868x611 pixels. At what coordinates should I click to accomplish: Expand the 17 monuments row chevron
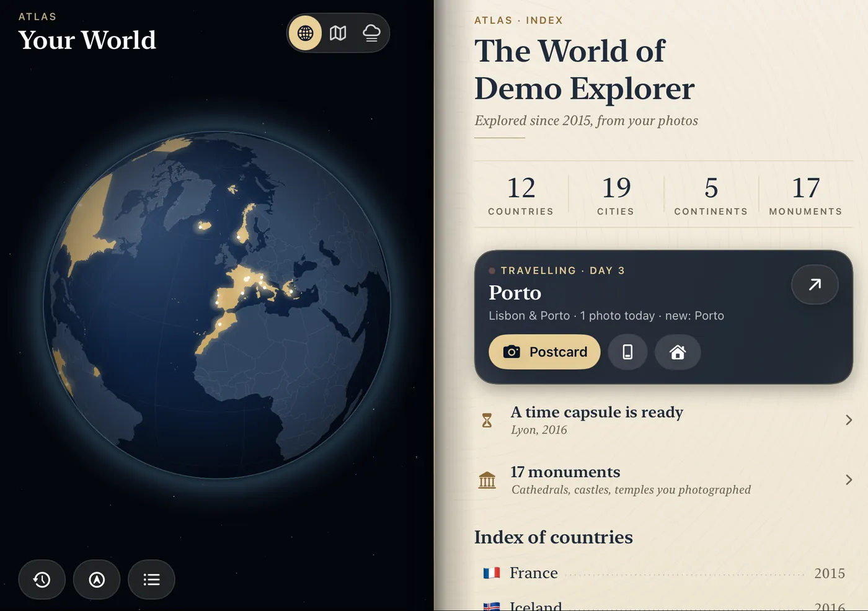pos(849,479)
